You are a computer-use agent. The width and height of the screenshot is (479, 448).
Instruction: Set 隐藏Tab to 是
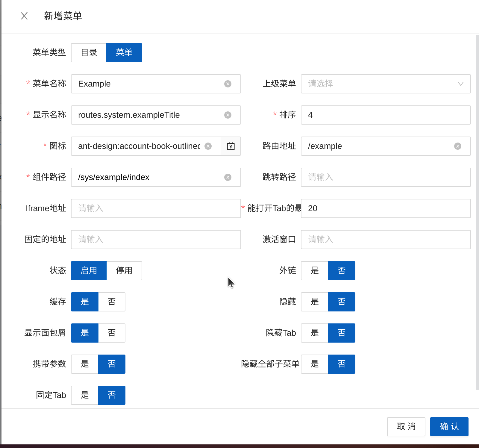(315, 333)
